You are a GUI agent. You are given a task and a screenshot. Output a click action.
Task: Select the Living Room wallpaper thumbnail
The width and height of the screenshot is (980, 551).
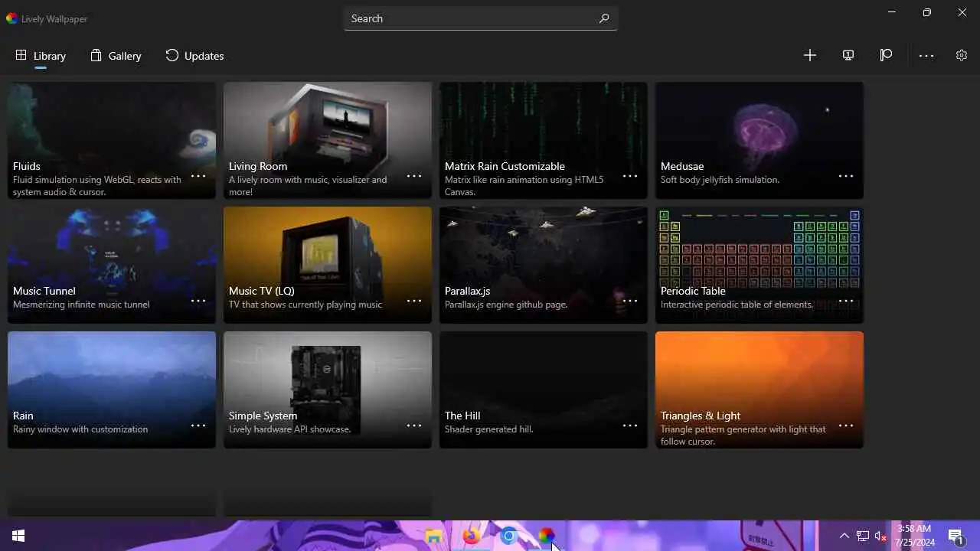click(x=328, y=140)
